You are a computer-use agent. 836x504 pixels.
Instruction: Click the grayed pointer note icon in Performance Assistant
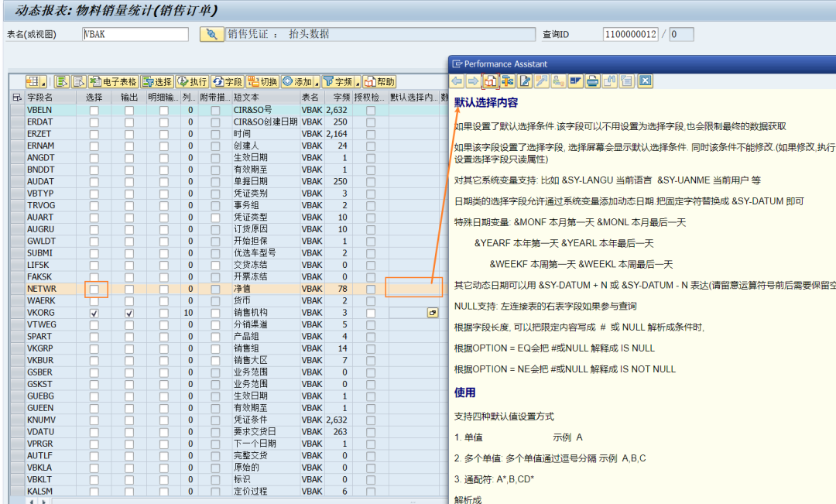click(x=542, y=81)
